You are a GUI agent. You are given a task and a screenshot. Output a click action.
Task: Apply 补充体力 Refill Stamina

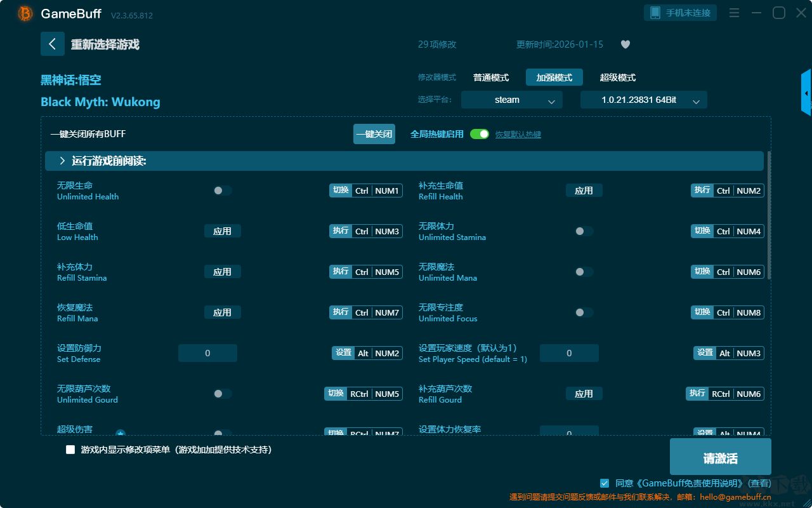[x=223, y=272]
